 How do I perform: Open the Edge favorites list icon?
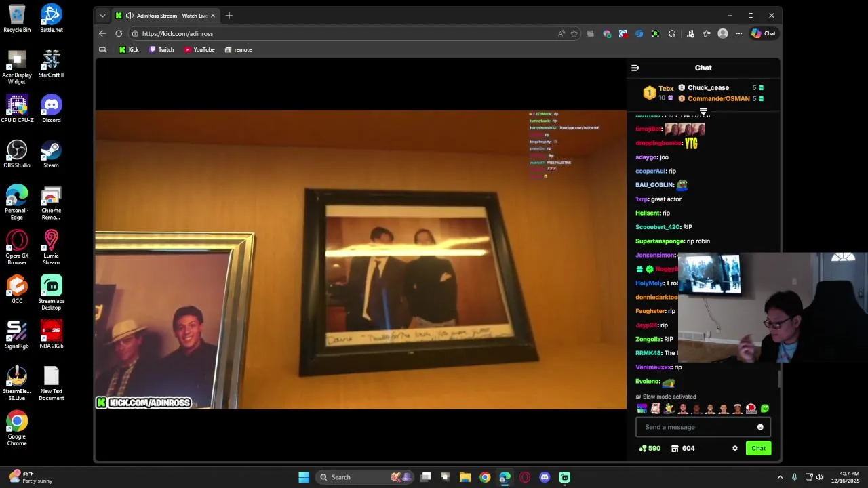707,33
